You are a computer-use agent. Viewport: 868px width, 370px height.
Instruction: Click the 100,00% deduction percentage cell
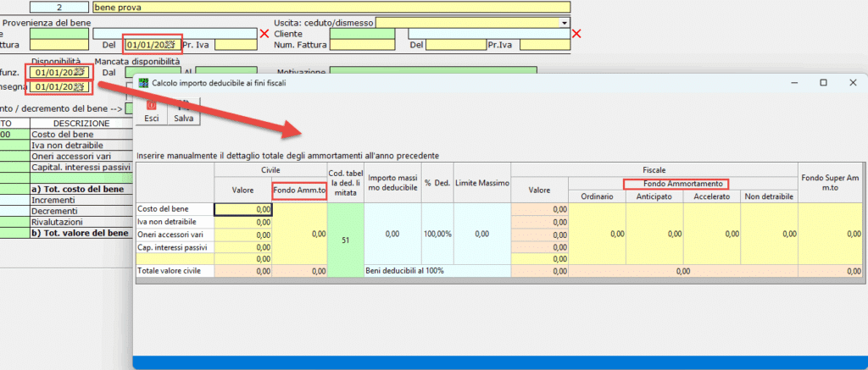tap(438, 234)
